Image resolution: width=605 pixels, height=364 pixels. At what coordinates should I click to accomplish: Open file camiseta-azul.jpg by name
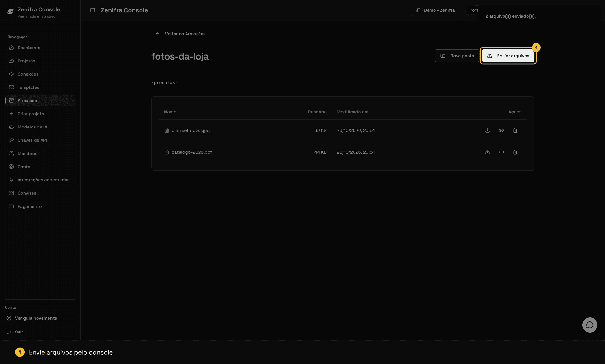pos(190,130)
